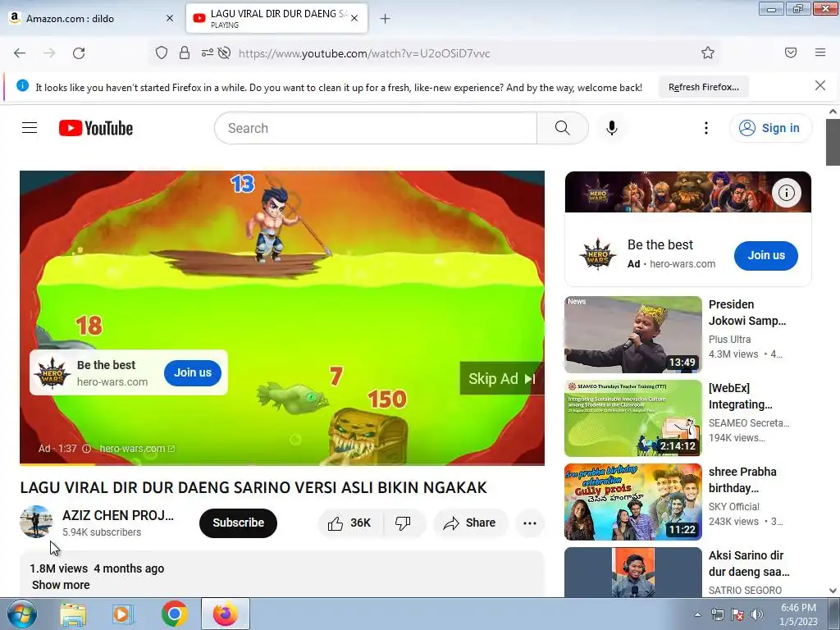Open the YouTube guide hamburger menu
840x630 pixels.
pyautogui.click(x=30, y=127)
